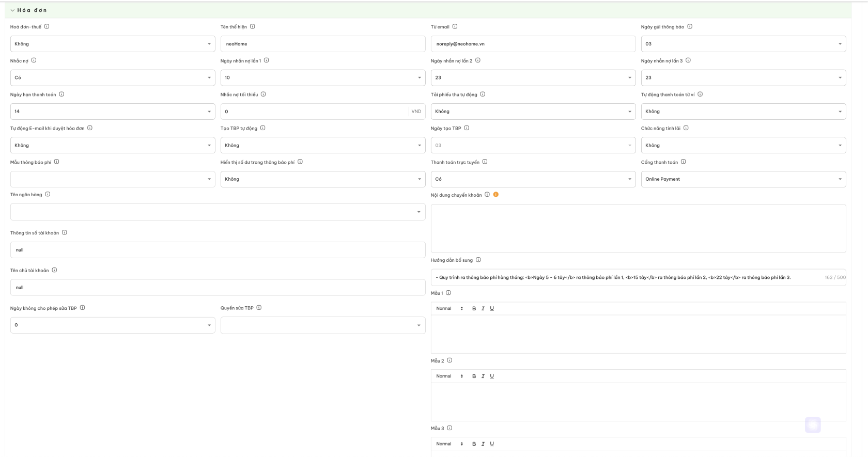868x457 pixels.
Task: Click info icon beside Mẫu 3
Action: point(450,428)
